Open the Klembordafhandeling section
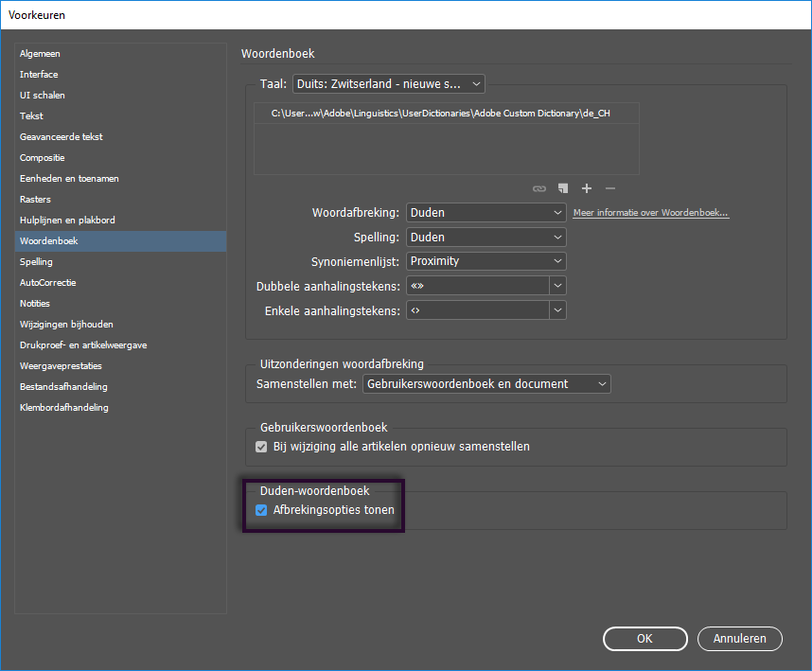Screen dimensions: 812x671 tap(120, 408)
